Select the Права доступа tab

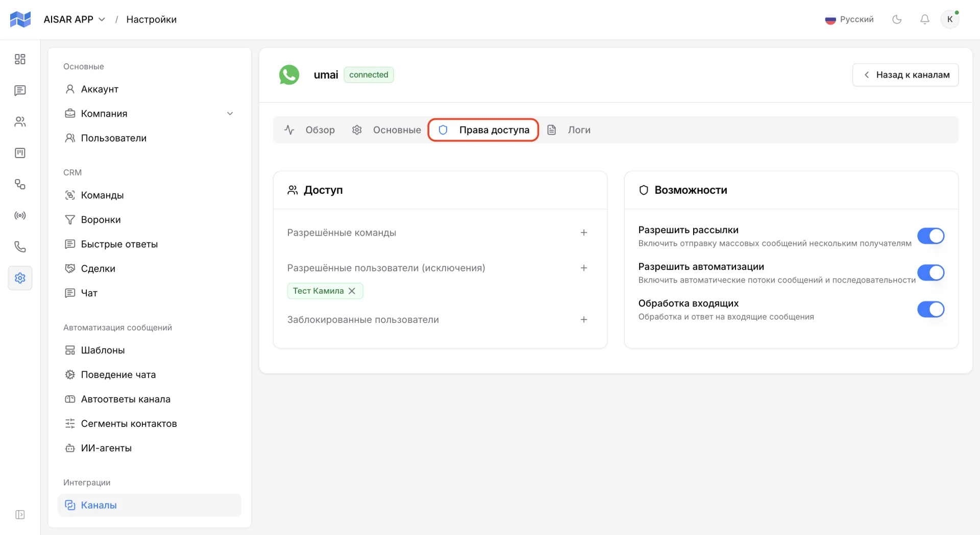483,130
